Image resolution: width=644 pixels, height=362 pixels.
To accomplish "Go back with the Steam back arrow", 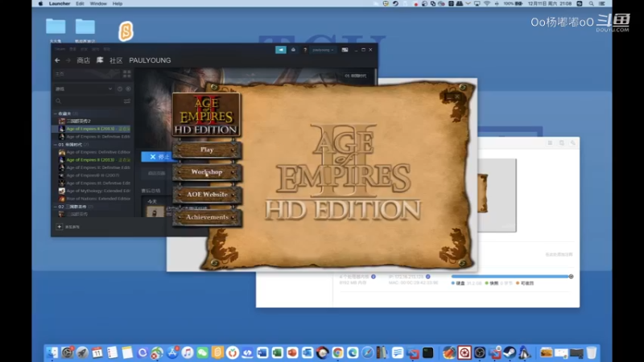I will point(57,60).
